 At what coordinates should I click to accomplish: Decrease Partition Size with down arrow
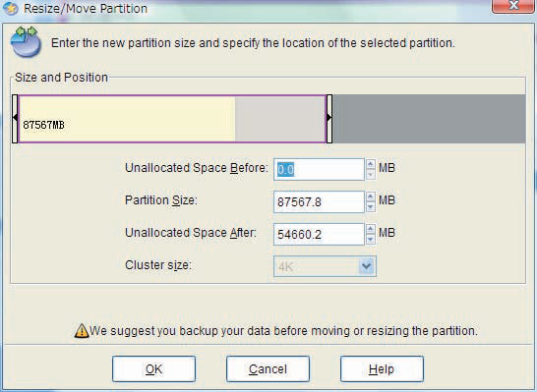(x=370, y=207)
